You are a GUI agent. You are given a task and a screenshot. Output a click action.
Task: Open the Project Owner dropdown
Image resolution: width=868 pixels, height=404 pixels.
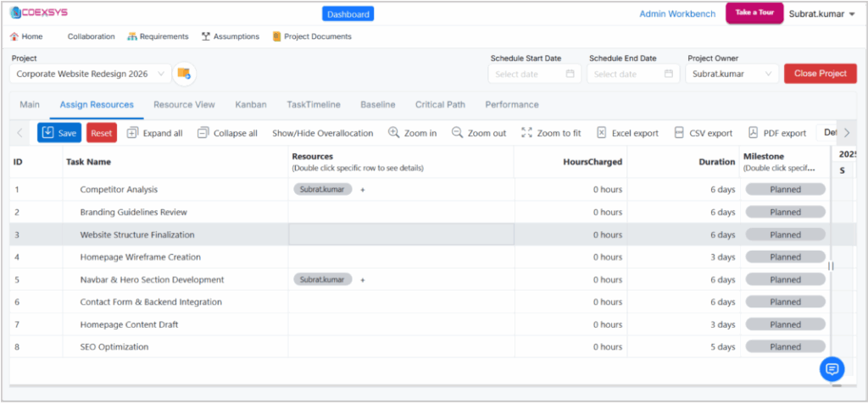pyautogui.click(x=731, y=74)
